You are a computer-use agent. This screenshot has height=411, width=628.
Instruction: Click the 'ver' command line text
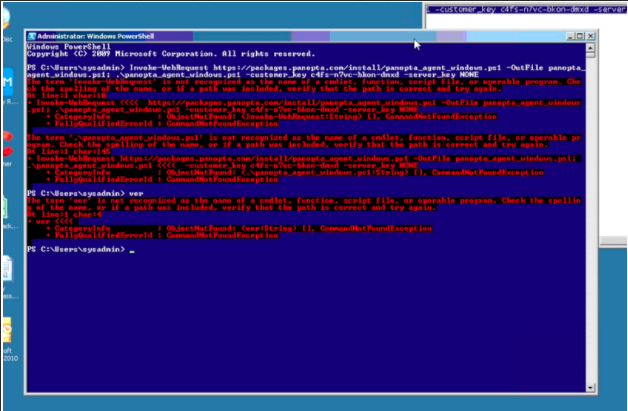136,193
